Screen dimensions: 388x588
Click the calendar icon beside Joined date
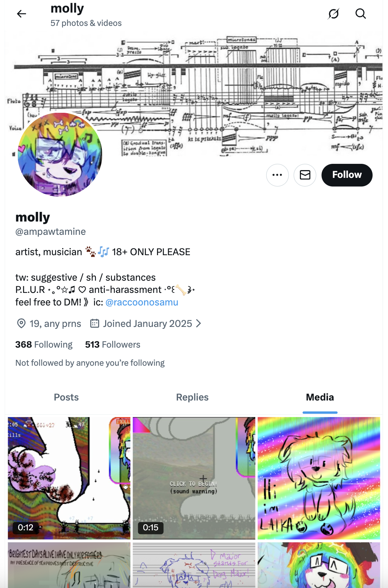point(95,324)
